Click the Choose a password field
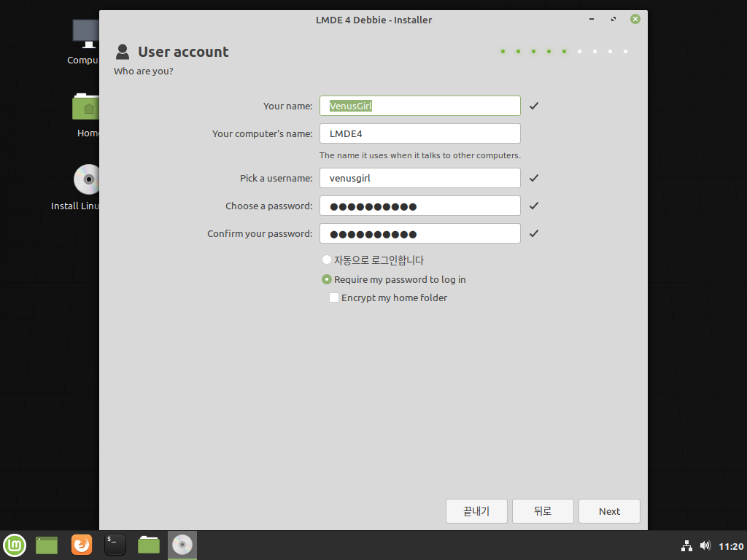 click(419, 206)
